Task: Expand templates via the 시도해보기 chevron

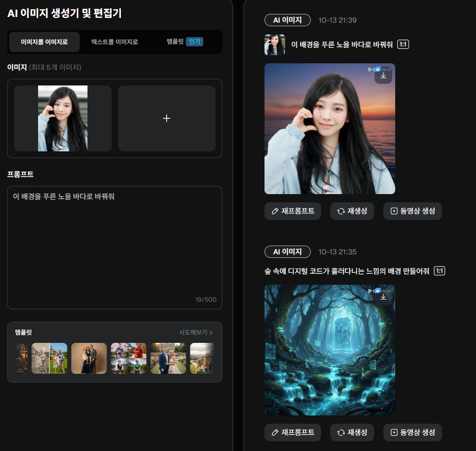Action: [211, 333]
